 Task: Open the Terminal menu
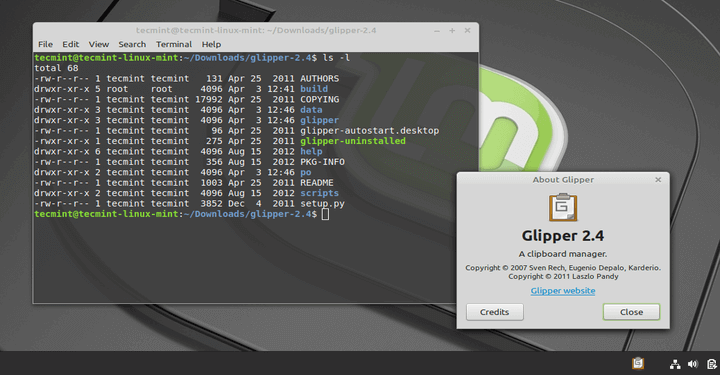tap(174, 44)
